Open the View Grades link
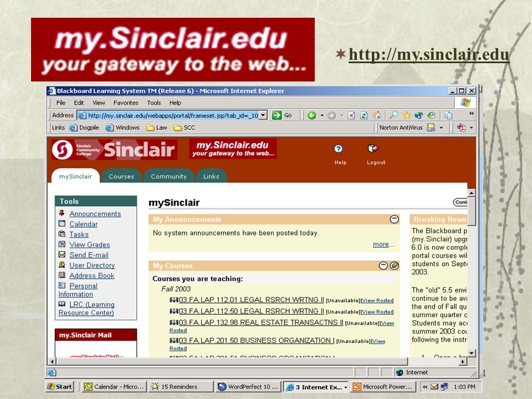532x399 pixels. (x=90, y=244)
